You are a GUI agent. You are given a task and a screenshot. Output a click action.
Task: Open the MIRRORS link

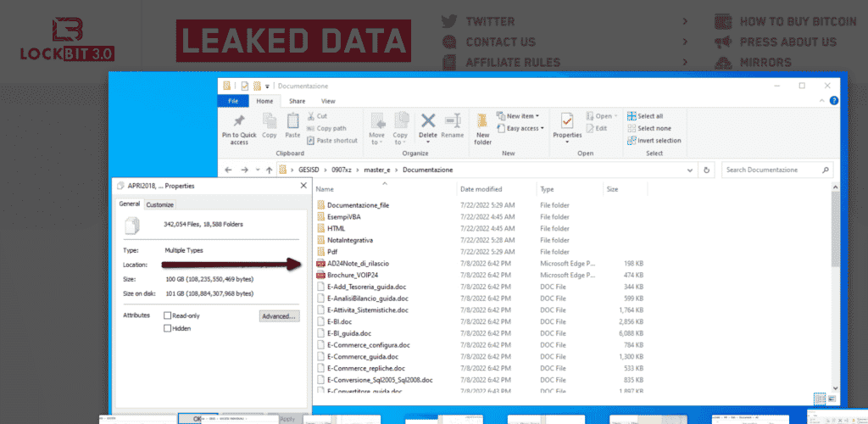click(x=765, y=63)
